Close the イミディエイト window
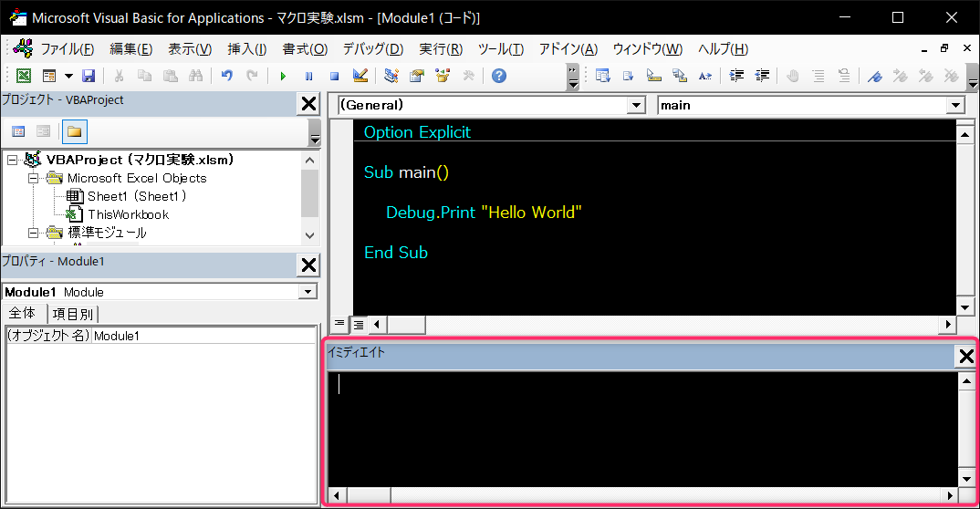Screen dimensions: 980x509 tap(966, 357)
